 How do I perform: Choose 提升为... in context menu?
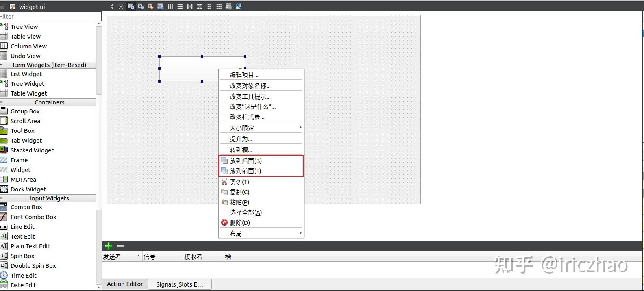pos(261,139)
